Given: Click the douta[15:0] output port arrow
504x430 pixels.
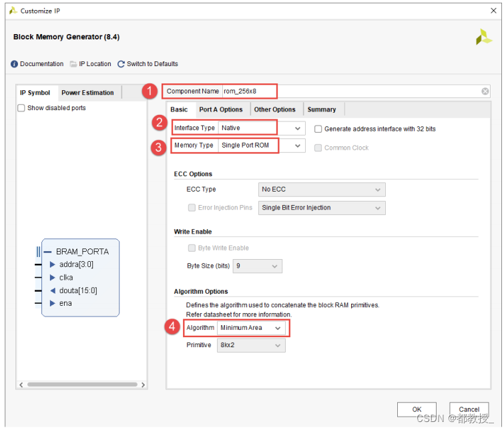Looking at the screenshot, I should point(53,290).
